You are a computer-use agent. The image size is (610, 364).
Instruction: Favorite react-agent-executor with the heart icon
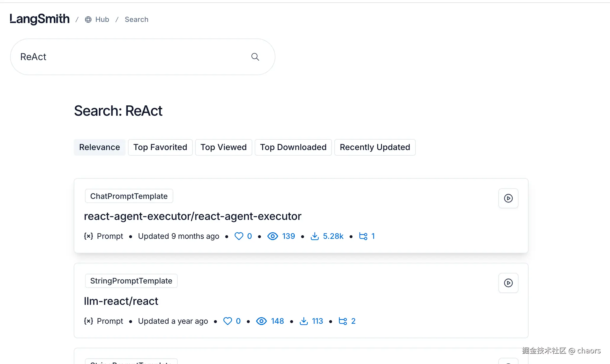(x=239, y=236)
